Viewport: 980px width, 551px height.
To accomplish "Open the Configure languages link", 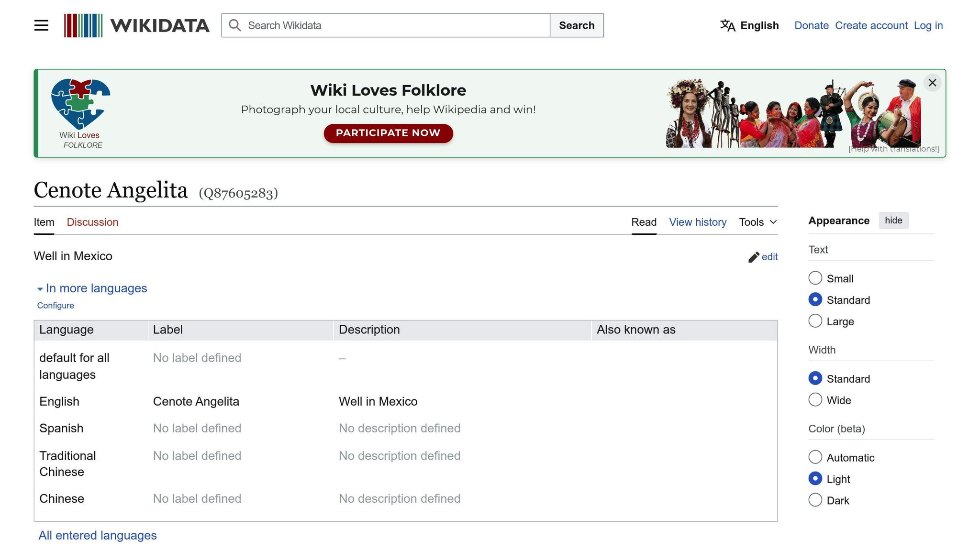I will coord(56,306).
